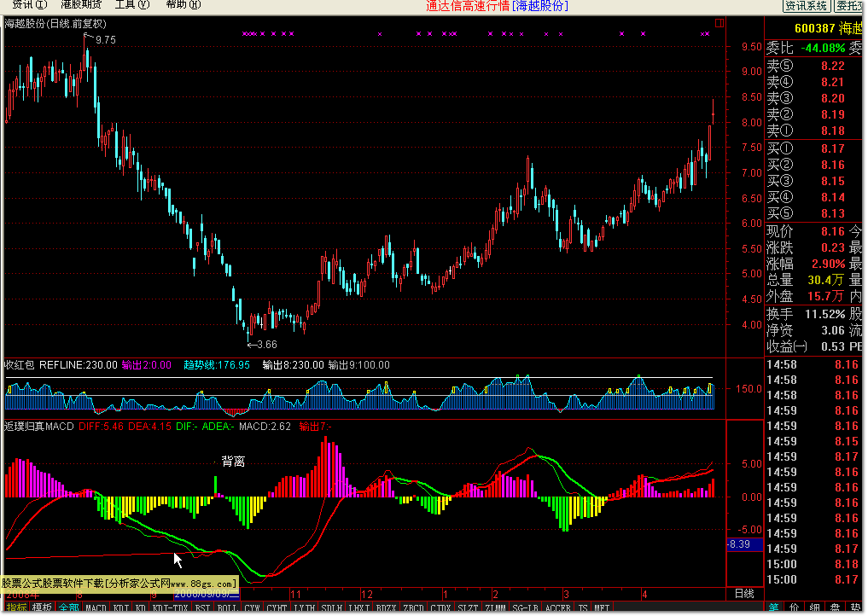Switch to the KDJ indicator tab
The width and height of the screenshot is (868, 616).
click(121, 607)
